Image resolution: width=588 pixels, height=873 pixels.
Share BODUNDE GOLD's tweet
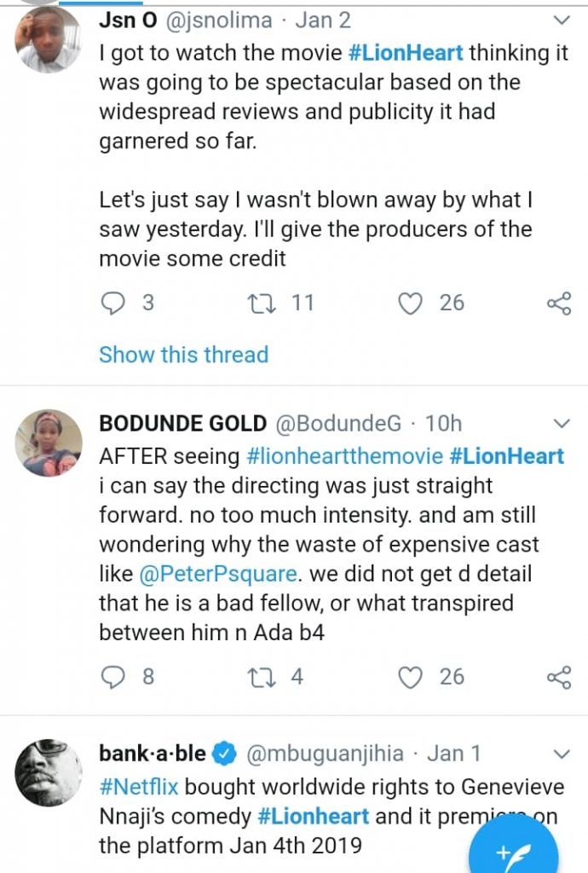pyautogui.click(x=558, y=677)
